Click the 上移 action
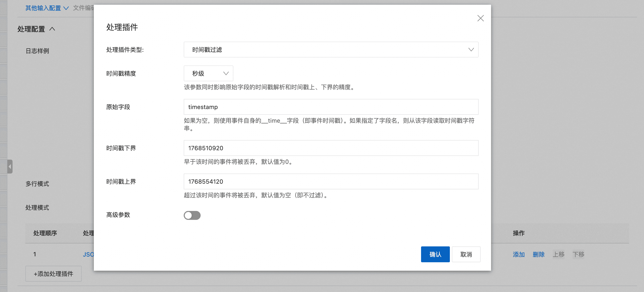644x292 pixels. coord(558,254)
